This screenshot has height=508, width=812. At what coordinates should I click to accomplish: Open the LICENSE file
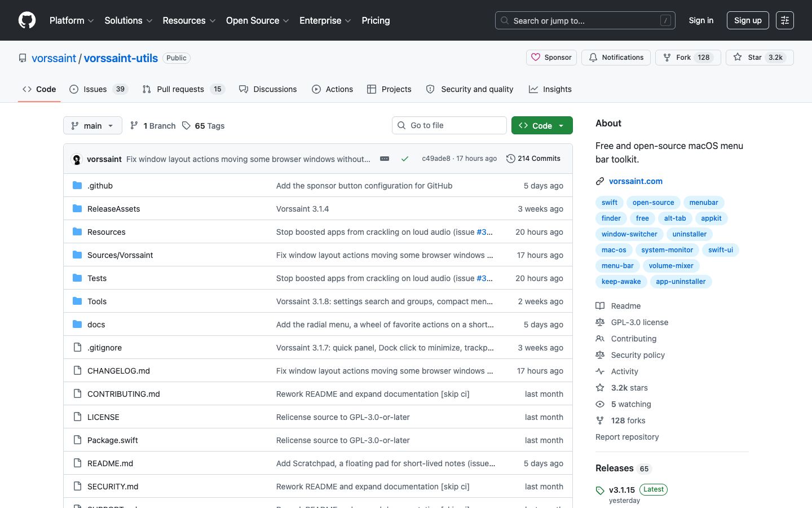point(103,417)
